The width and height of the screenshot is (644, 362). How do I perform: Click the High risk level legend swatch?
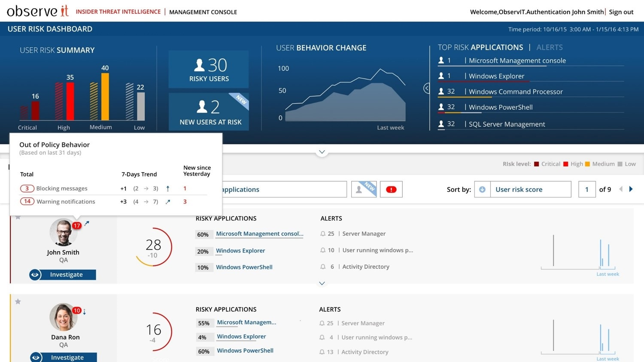[566, 164]
